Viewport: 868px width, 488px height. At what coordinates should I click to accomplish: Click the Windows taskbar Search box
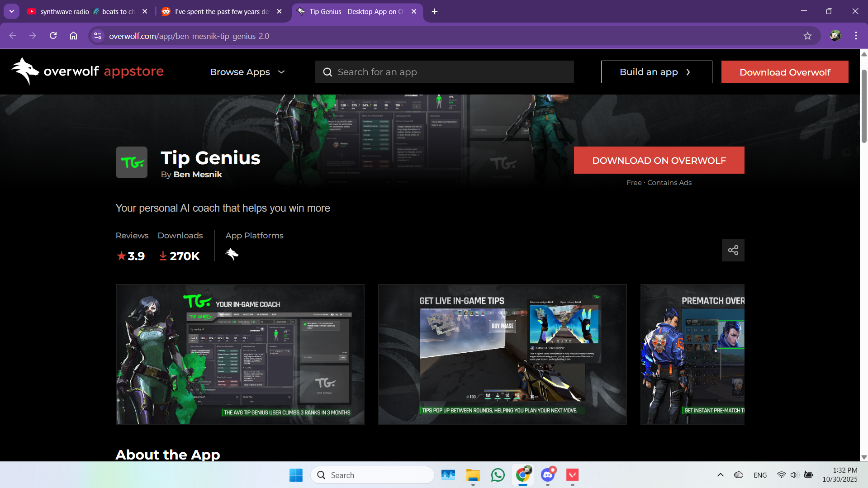pos(373,475)
